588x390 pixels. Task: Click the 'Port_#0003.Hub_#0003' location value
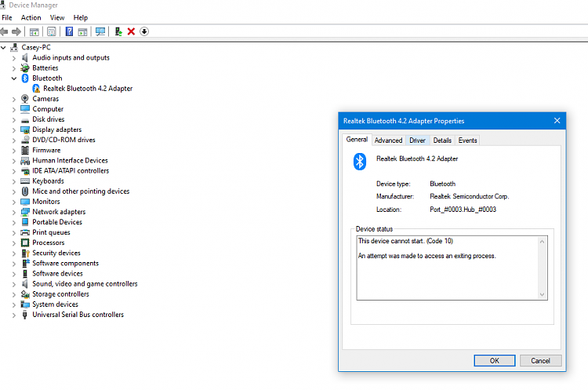463,210
